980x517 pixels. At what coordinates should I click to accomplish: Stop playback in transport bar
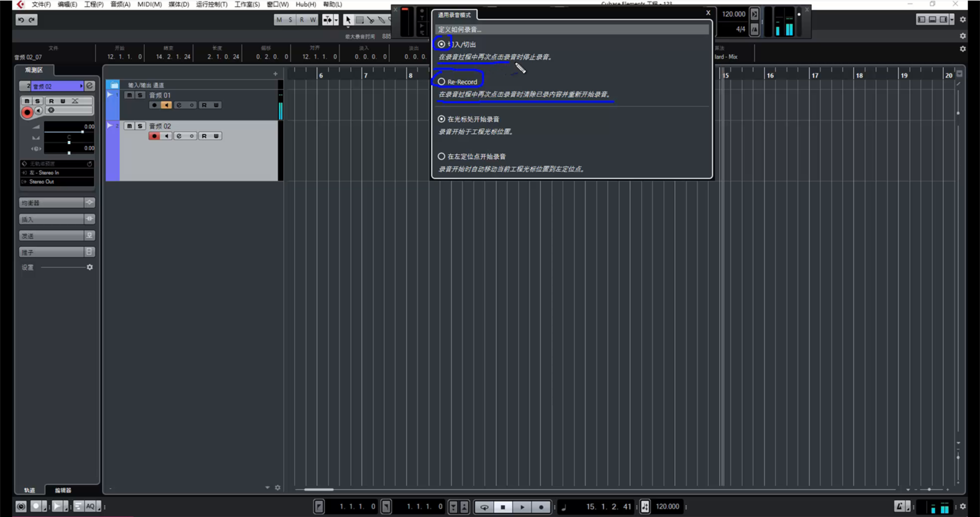click(503, 507)
